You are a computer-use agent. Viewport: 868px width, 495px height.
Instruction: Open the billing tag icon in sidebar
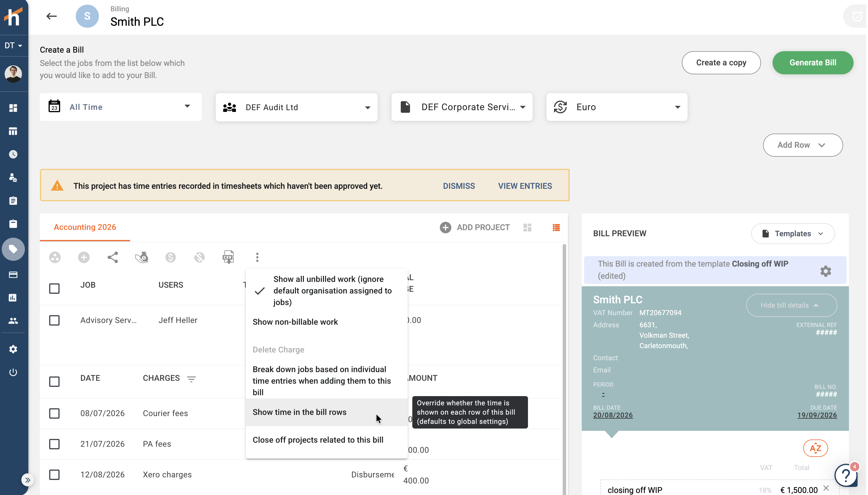point(13,249)
